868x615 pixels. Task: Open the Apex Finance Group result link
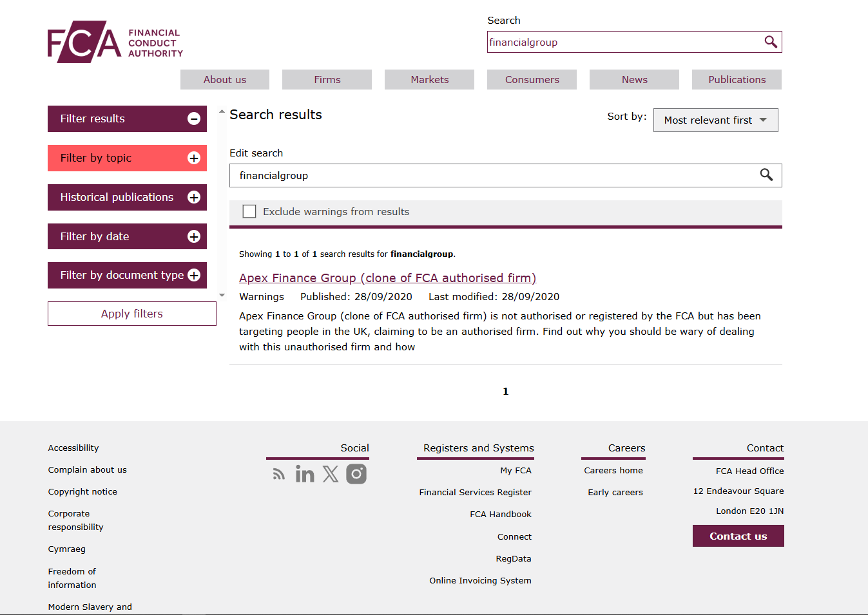tap(388, 278)
